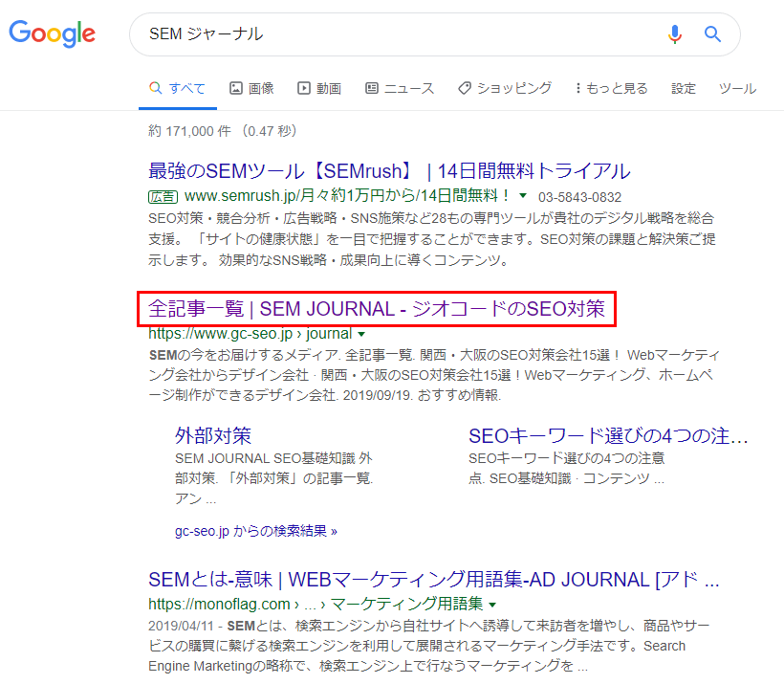
Task: Click the gc-seo.jp › journal URL
Action: point(250,333)
